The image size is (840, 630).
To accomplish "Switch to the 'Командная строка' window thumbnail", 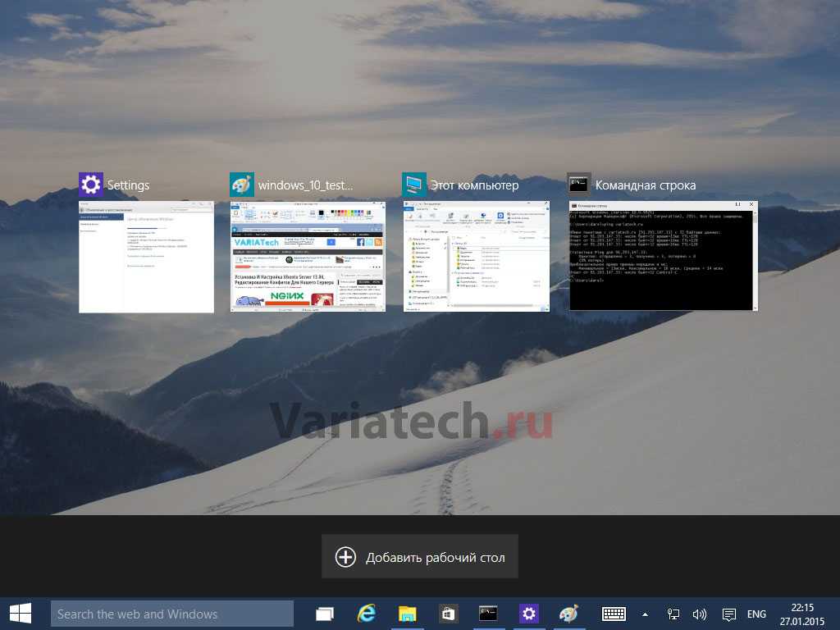I will (x=663, y=256).
